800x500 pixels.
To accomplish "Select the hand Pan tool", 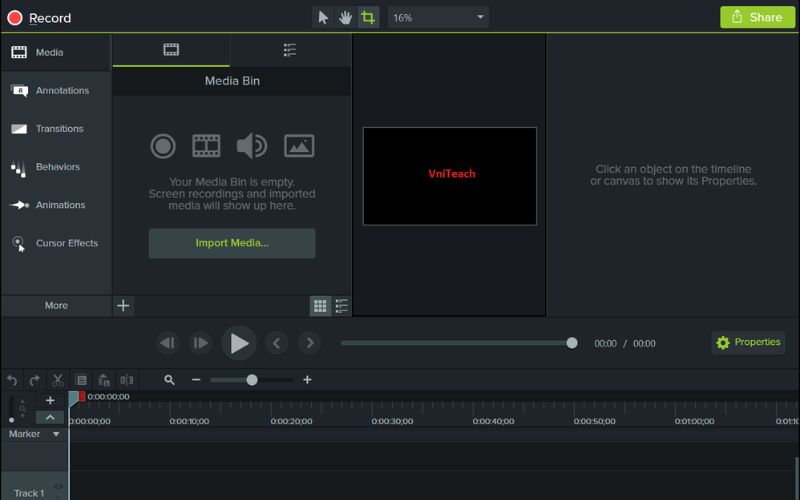I will point(345,18).
